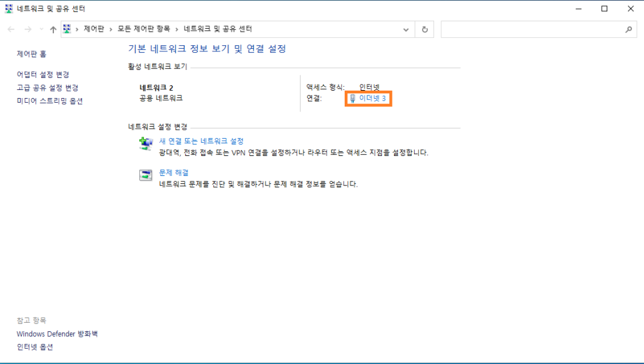Click the forward navigation arrow
This screenshot has height=364, width=644.
[x=28, y=29]
